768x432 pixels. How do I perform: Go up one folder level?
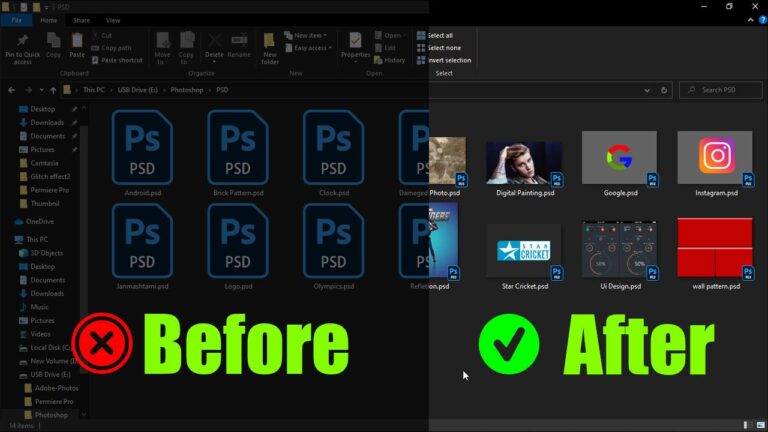[53, 90]
